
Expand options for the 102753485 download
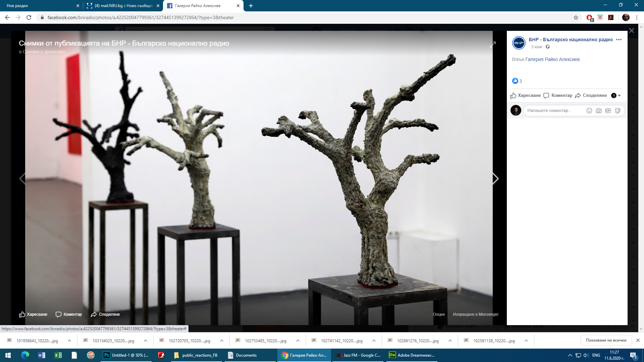click(x=298, y=341)
